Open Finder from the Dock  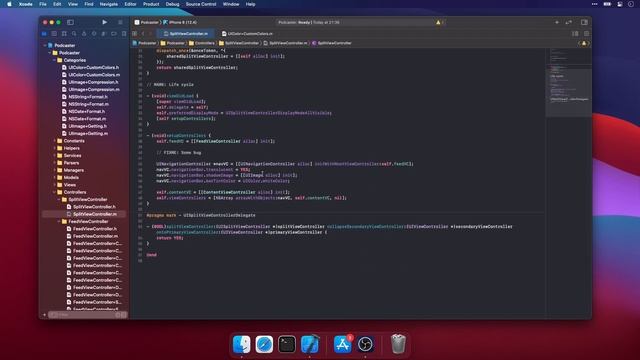point(242,344)
